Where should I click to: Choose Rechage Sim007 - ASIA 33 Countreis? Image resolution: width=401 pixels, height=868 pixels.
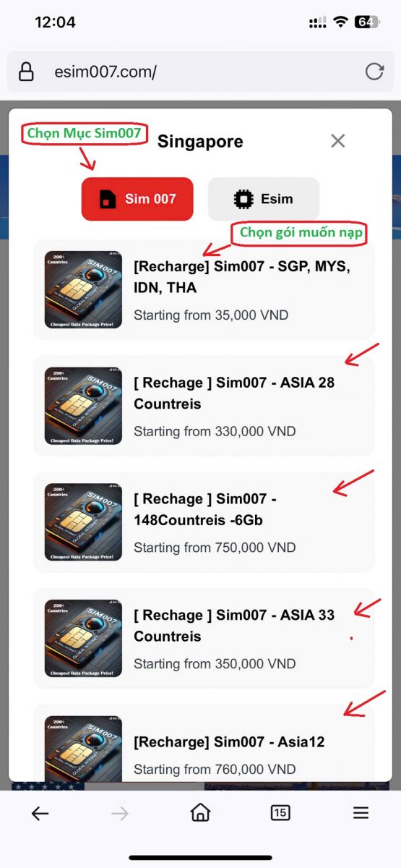point(204,639)
